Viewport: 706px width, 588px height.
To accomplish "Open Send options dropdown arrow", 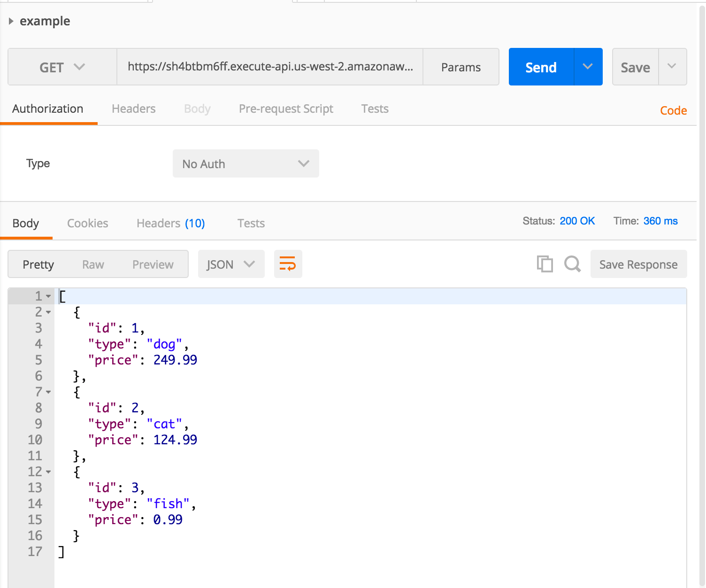I will click(588, 67).
